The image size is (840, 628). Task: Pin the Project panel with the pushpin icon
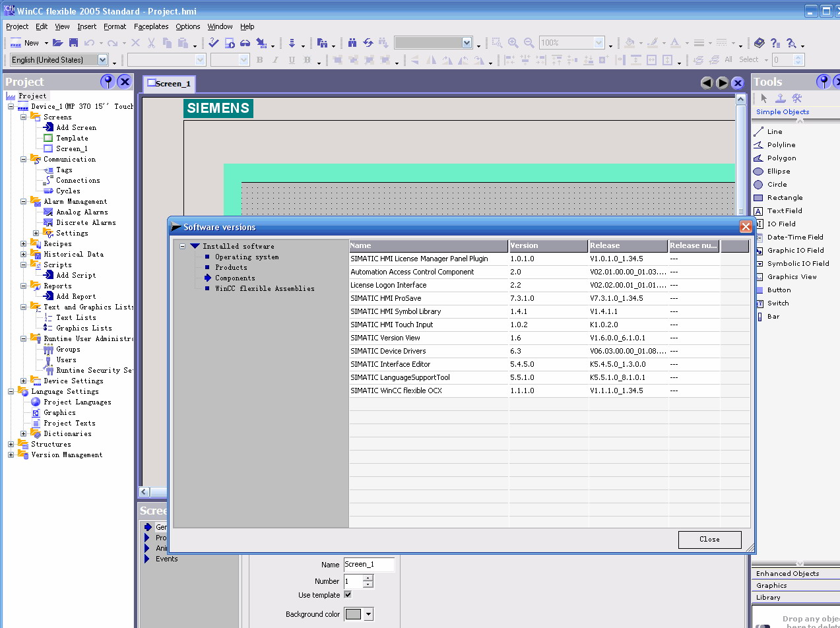coord(108,82)
